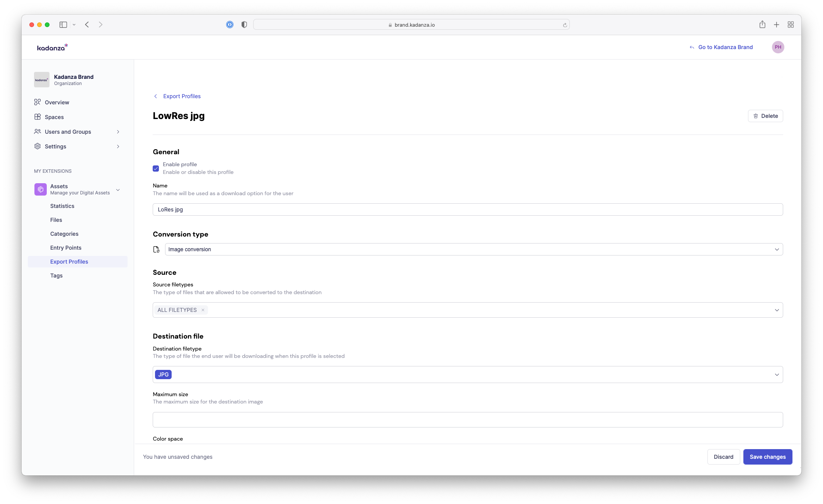823x504 pixels.
Task: Click the privacy shield icon in toolbar
Action: (244, 25)
